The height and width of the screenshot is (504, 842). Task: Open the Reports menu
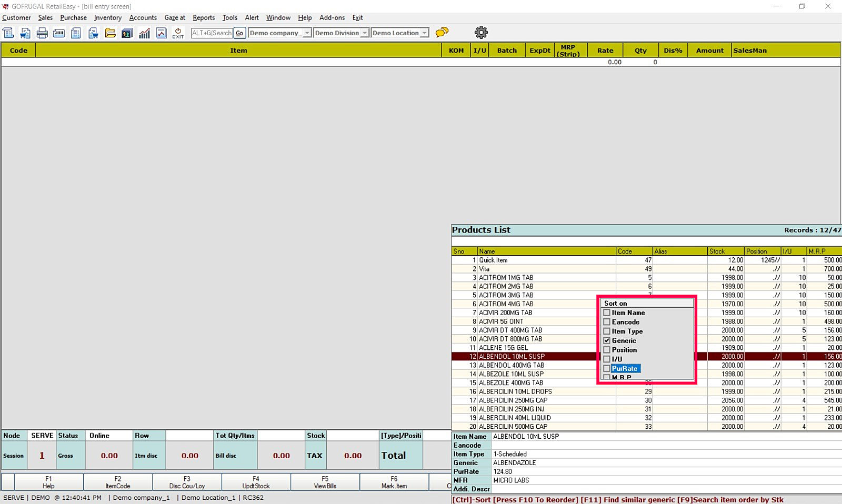point(204,17)
